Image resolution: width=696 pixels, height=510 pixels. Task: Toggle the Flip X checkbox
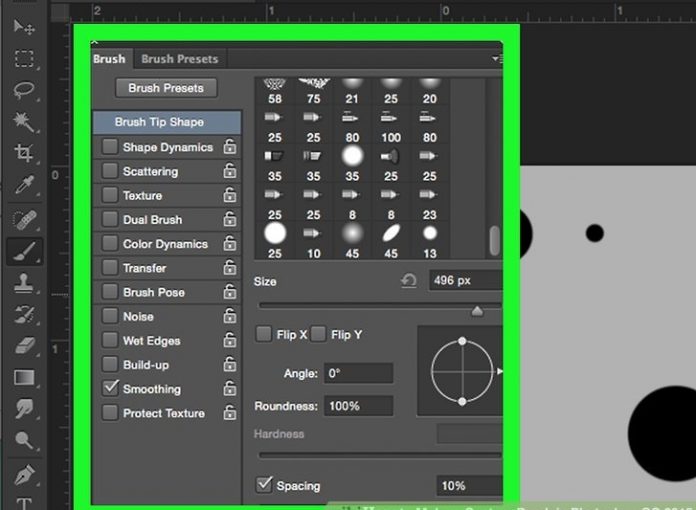264,334
